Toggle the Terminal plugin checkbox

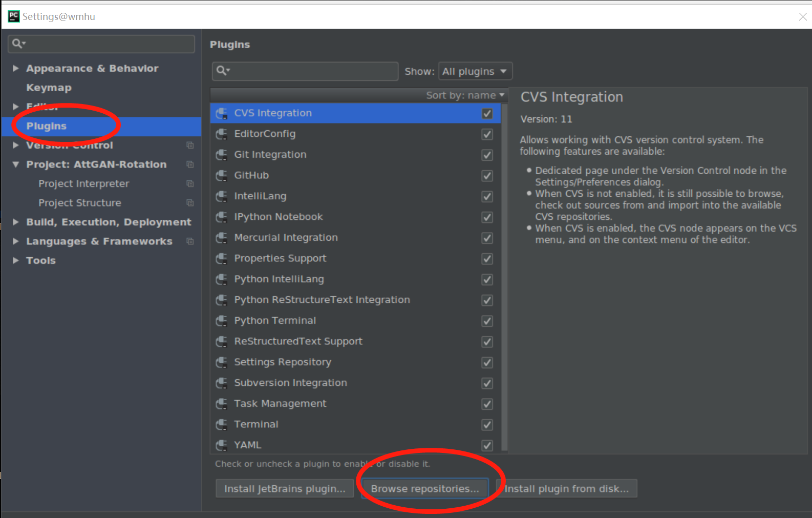point(487,425)
